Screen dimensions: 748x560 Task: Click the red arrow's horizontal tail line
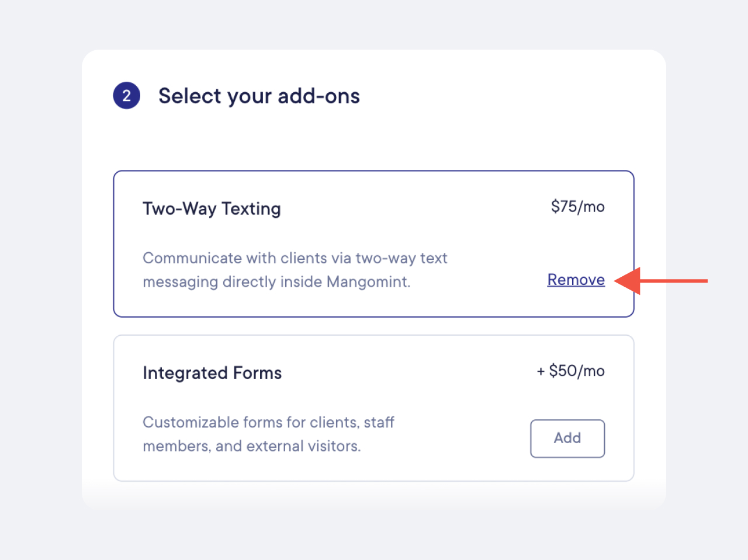click(674, 281)
